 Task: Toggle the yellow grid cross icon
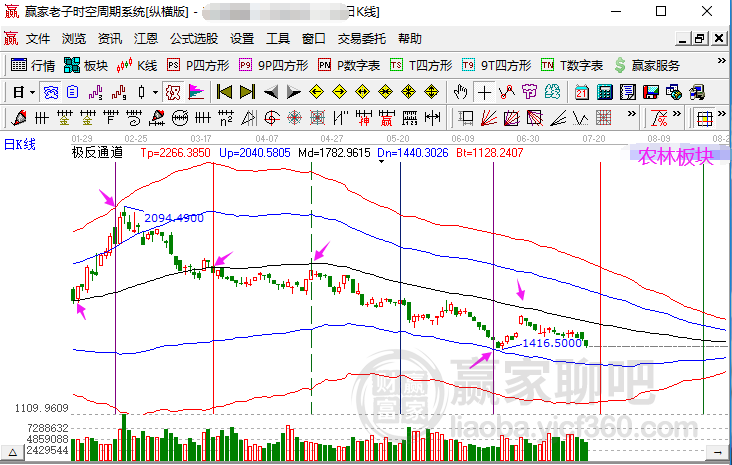pyautogui.click(x=704, y=119)
